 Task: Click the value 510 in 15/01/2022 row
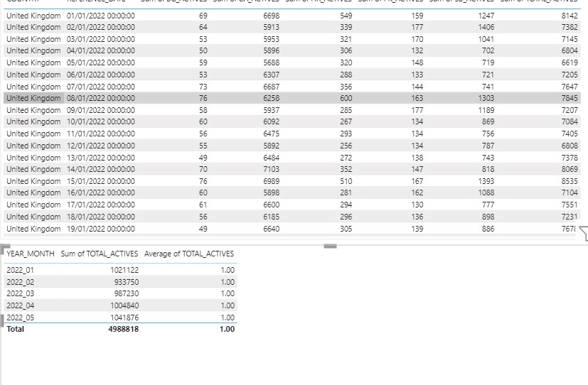346,181
